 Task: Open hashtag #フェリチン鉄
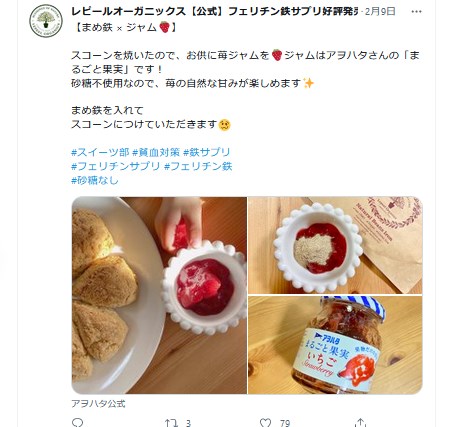[x=198, y=166]
